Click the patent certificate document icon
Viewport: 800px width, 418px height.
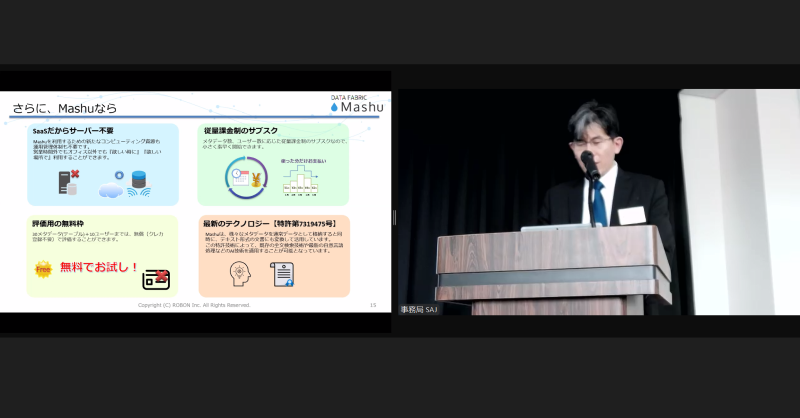click(283, 275)
